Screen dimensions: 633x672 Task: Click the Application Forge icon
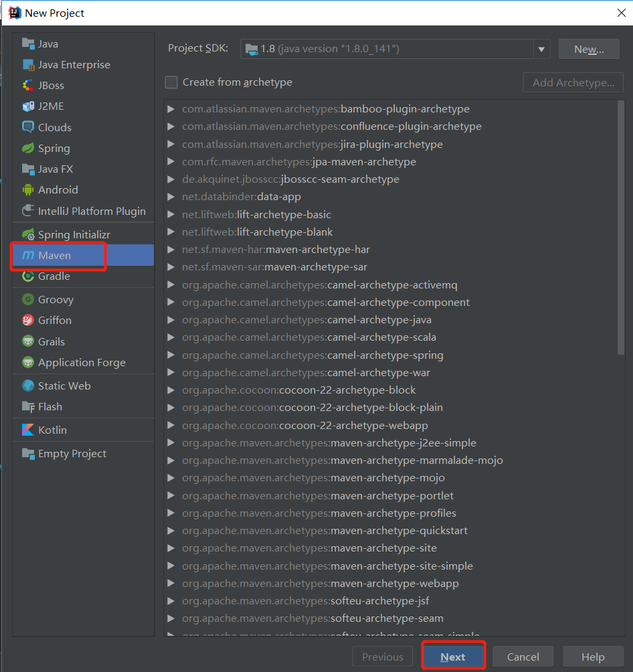pyautogui.click(x=28, y=363)
